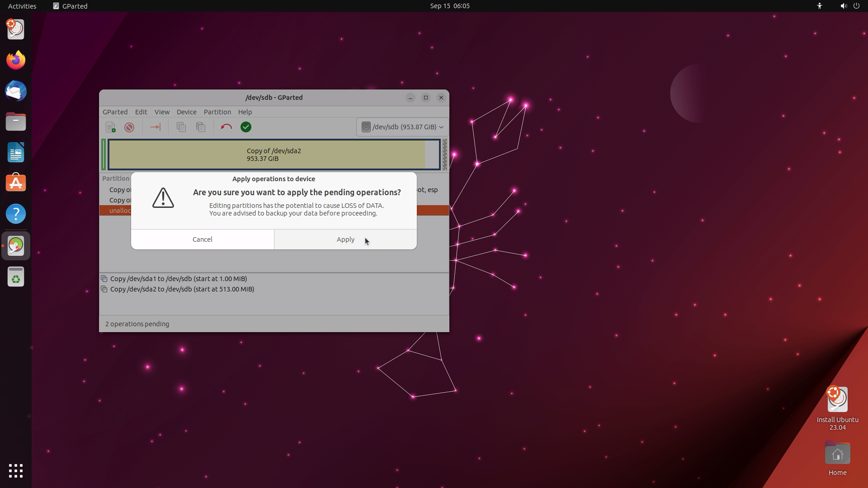The height and width of the screenshot is (488, 868).
Task: Open LibreOffice Writer from the dock
Action: click(16, 152)
